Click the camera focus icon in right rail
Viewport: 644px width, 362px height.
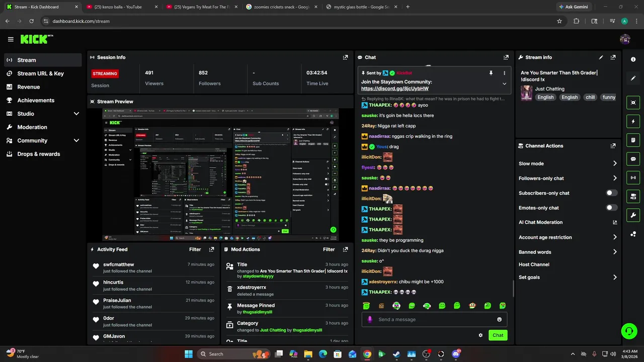pos(633,103)
